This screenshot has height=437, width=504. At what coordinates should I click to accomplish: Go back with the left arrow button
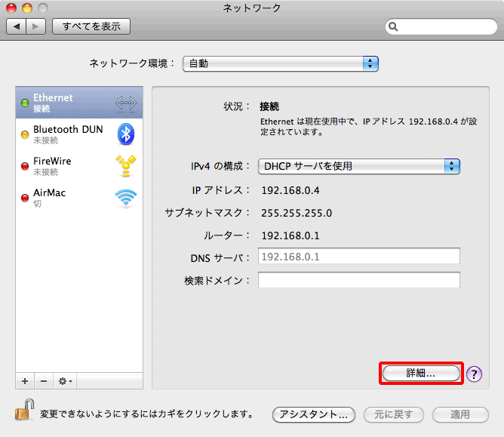coord(17,26)
